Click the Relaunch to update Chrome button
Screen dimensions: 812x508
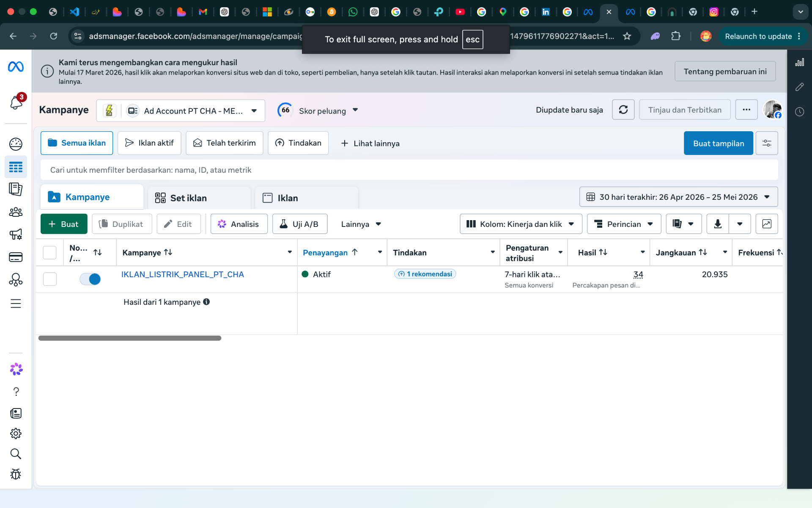[x=763, y=36]
